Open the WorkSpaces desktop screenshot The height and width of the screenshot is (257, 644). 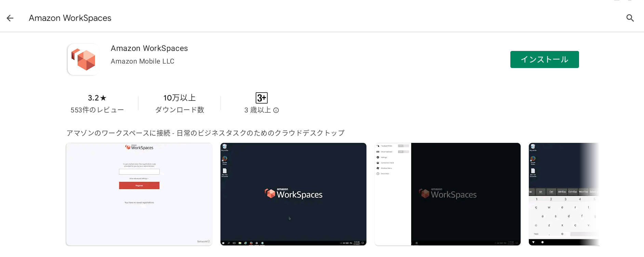point(293,194)
